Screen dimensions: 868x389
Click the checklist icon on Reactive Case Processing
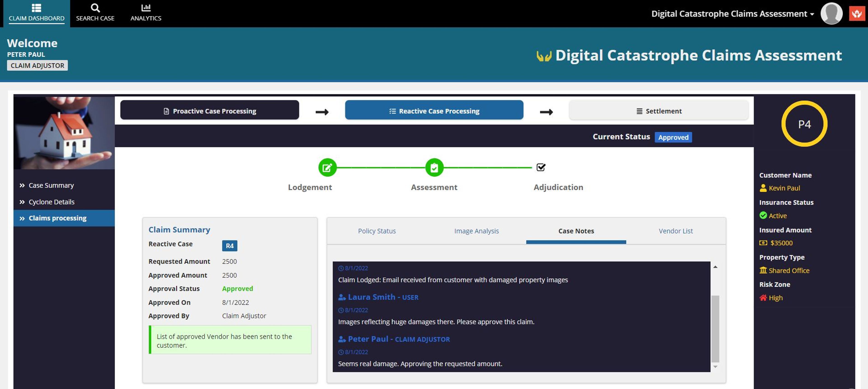(x=392, y=111)
